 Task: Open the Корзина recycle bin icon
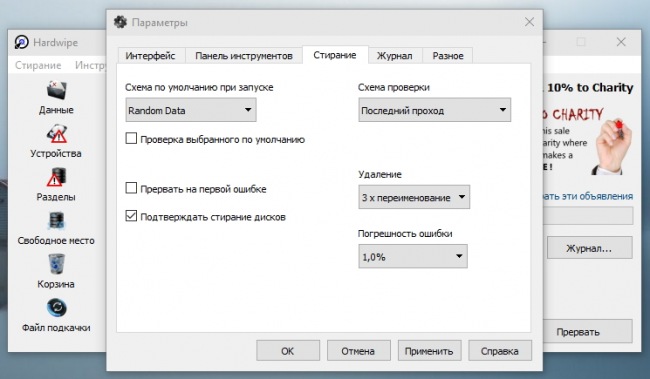click(x=56, y=265)
